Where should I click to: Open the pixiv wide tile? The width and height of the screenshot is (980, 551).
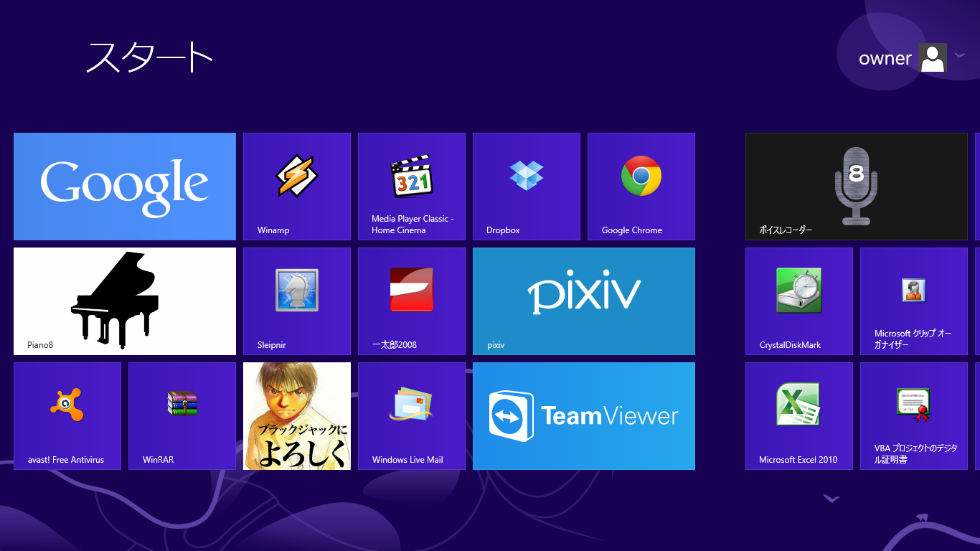point(584,301)
